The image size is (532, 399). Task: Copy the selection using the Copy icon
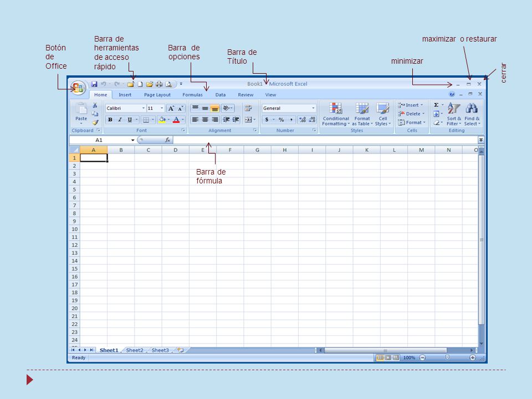95,114
